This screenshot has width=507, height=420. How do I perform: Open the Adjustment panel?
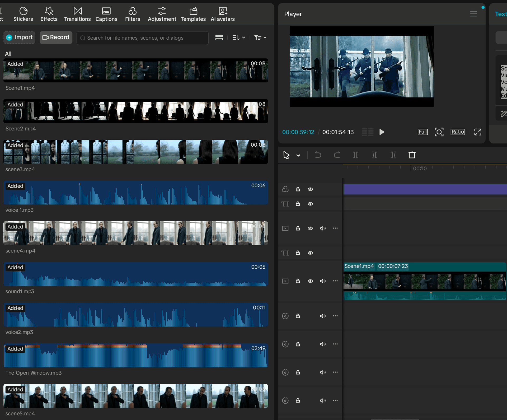pos(162,14)
